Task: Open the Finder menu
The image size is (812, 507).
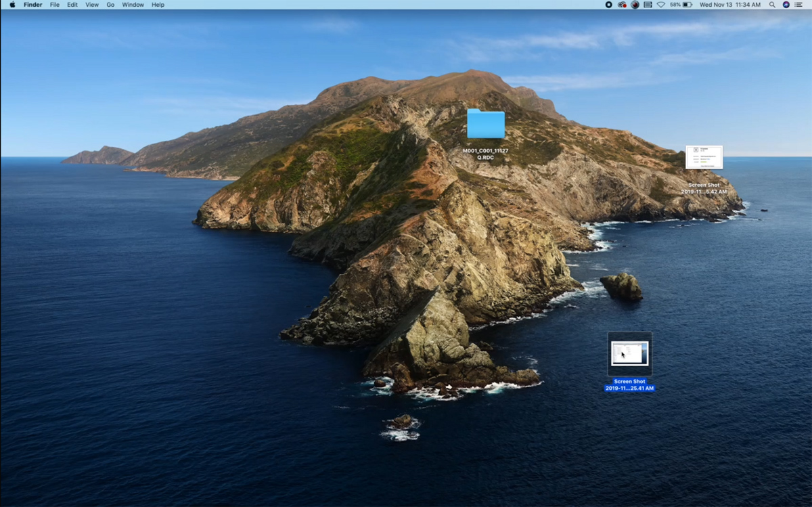Action: tap(32, 5)
